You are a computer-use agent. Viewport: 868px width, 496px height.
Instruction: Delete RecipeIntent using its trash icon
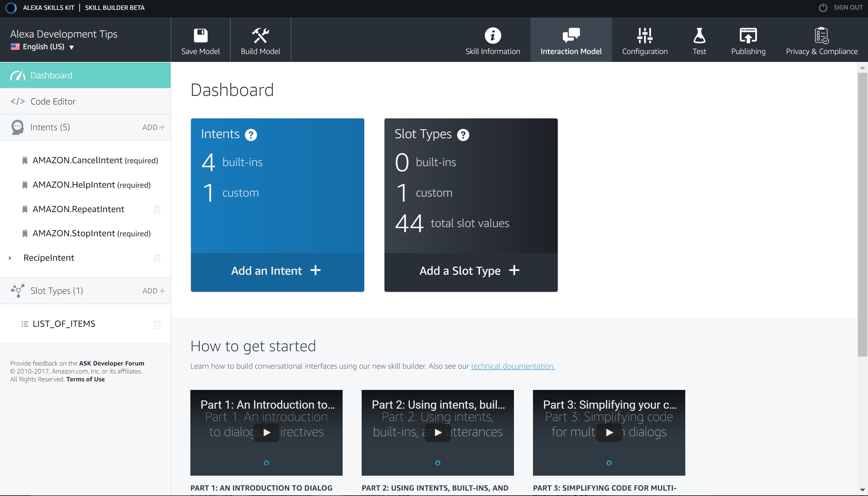tap(157, 258)
